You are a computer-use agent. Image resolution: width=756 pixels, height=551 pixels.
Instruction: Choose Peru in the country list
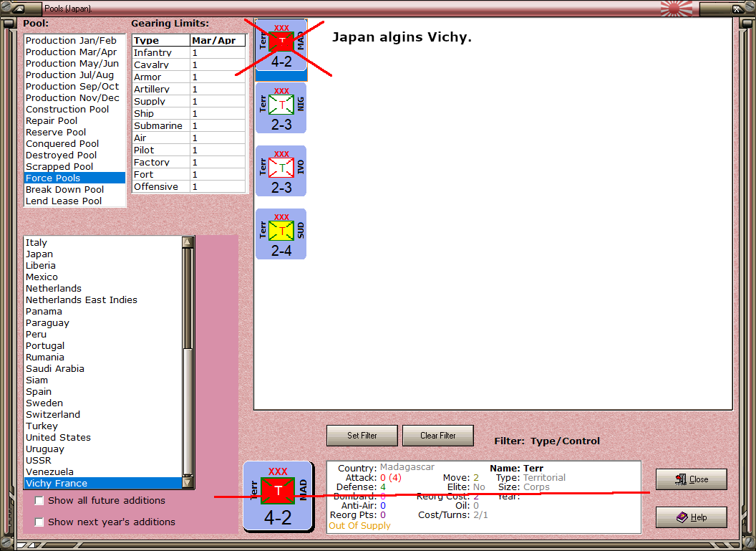[x=103, y=335]
